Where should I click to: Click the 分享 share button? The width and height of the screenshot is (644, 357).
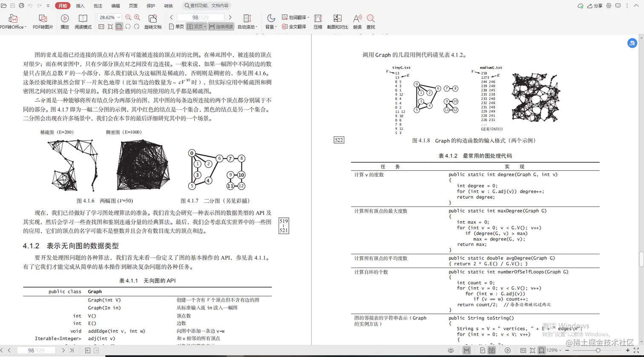point(595,6)
